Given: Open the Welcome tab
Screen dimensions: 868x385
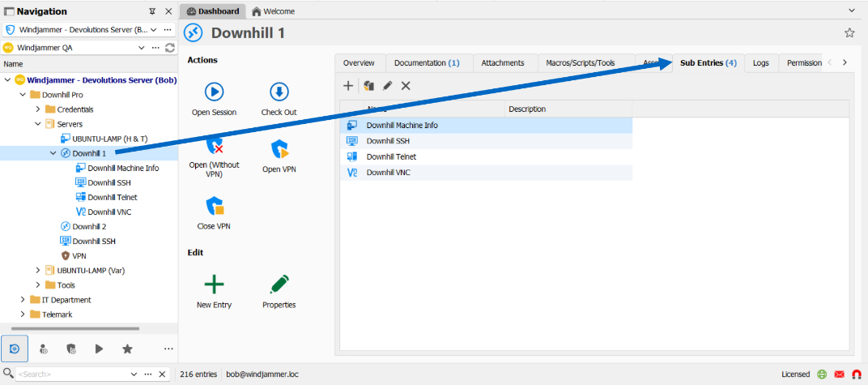Looking at the screenshot, I should click(273, 11).
